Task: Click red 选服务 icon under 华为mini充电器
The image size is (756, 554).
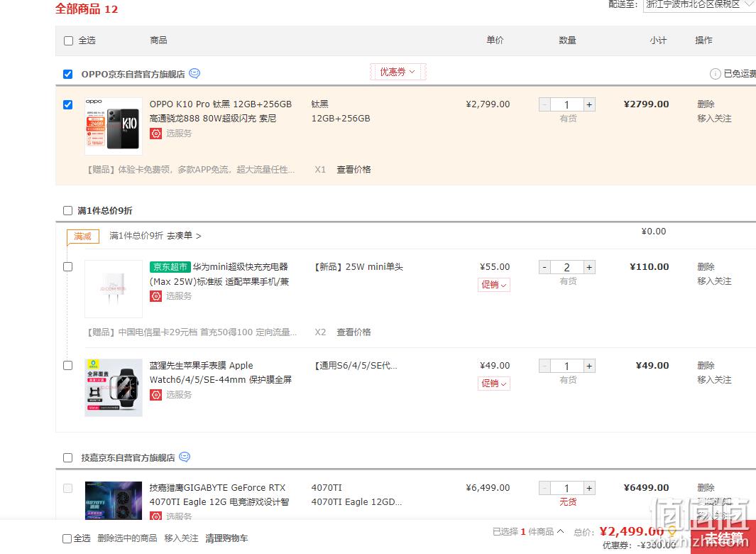Action: point(155,295)
